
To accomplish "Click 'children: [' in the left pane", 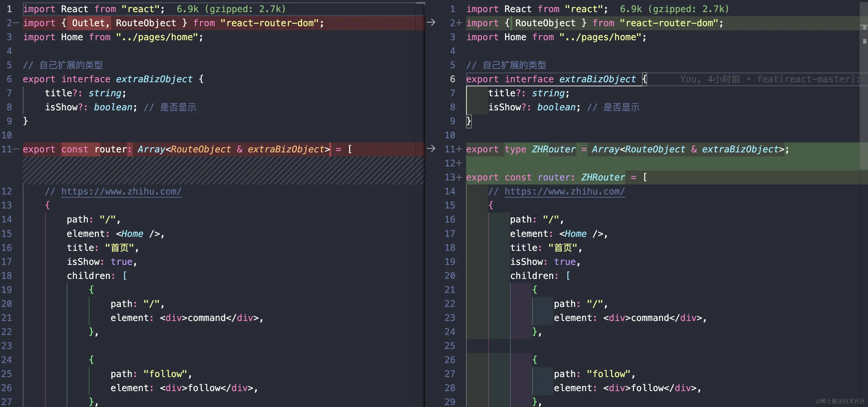I will (x=97, y=275).
